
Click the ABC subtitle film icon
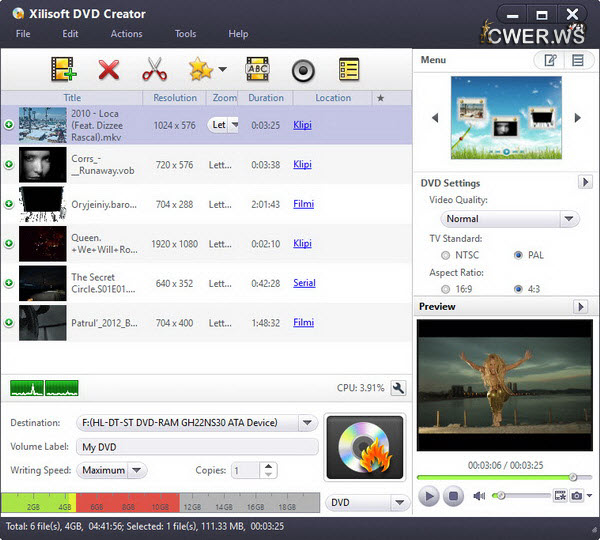[257, 70]
